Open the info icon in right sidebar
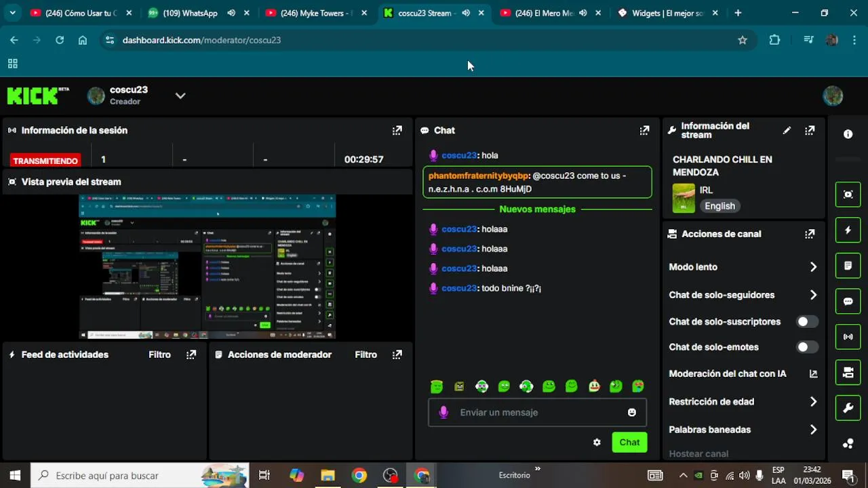Screen dimensions: 868x488 848,134
